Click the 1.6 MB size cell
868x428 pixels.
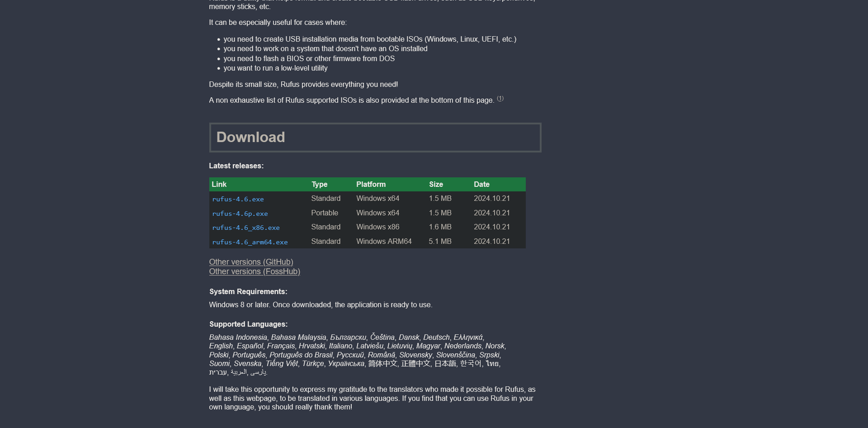(x=440, y=227)
